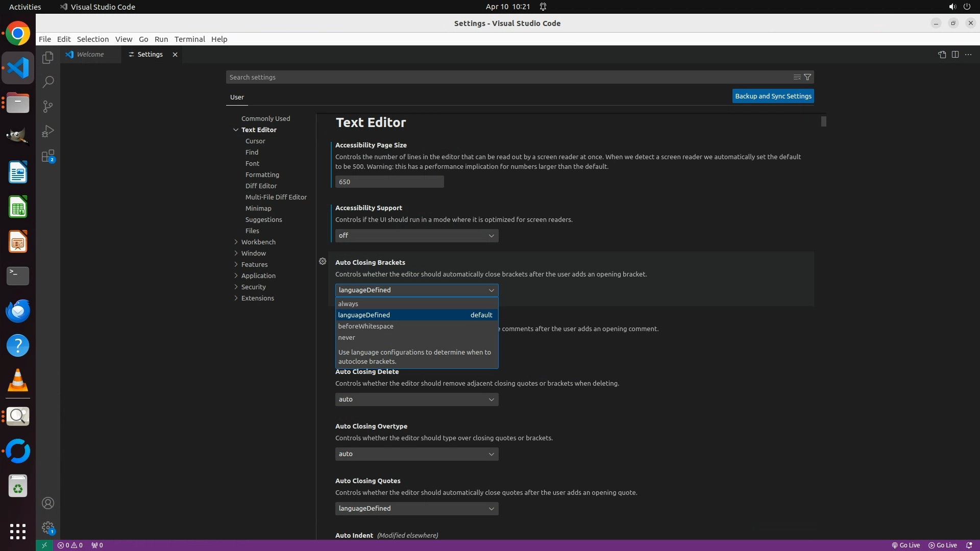The height and width of the screenshot is (551, 980).
Task: Click the filter settings funnel icon
Action: click(807, 77)
